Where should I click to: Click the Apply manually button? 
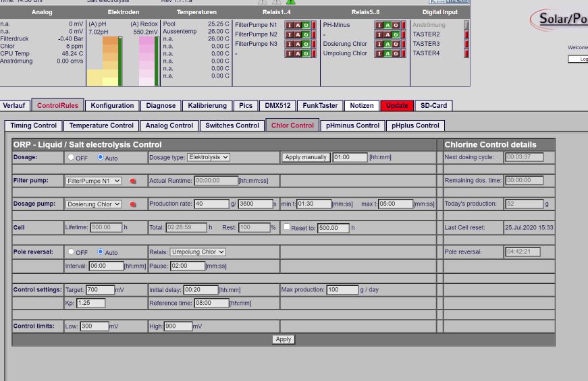[306, 157]
